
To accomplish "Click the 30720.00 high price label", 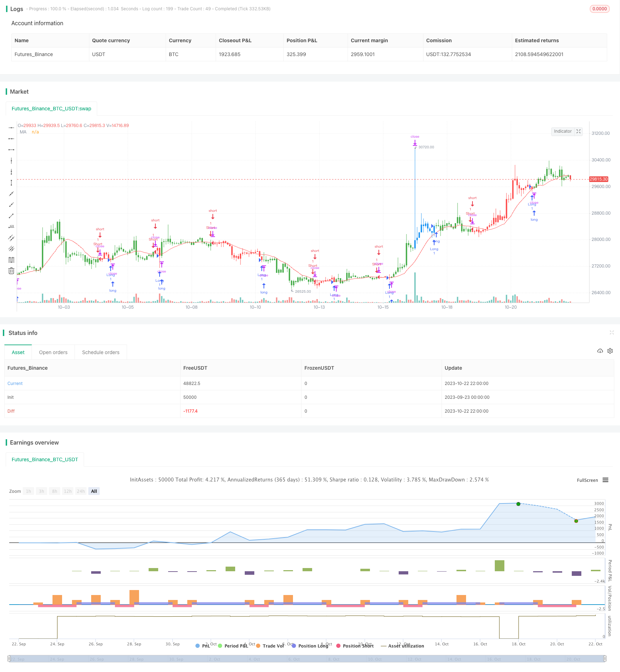I will pos(426,147).
